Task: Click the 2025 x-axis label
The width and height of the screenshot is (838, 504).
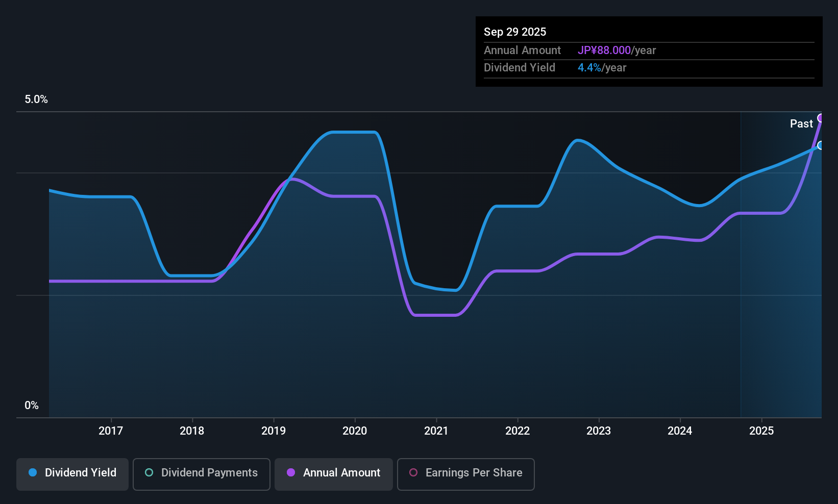Action: 761,431
